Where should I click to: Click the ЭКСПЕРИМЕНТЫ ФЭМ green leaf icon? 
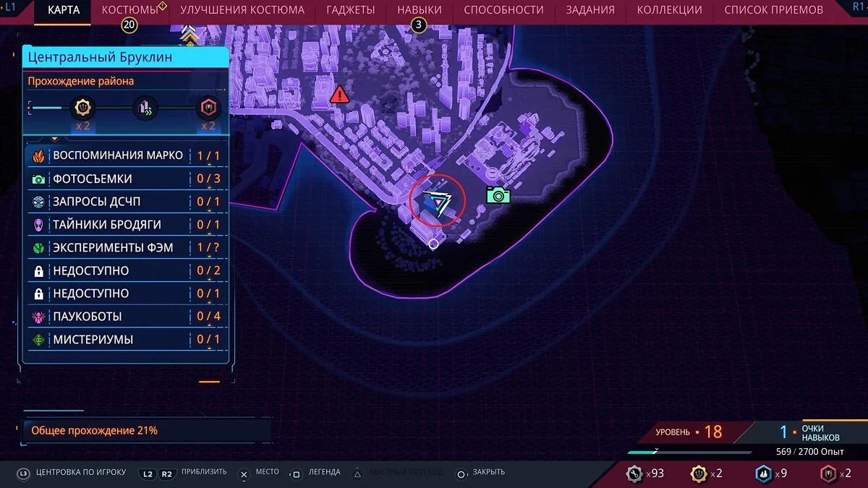click(38, 248)
